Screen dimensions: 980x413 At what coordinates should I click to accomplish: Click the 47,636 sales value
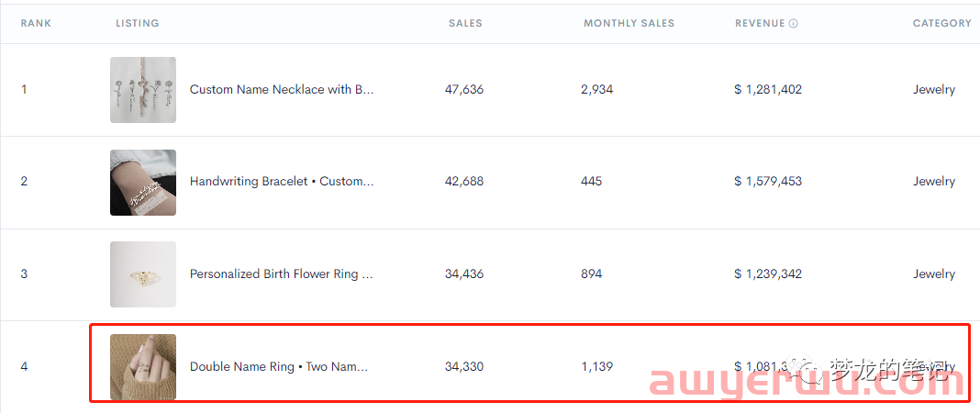(x=463, y=89)
